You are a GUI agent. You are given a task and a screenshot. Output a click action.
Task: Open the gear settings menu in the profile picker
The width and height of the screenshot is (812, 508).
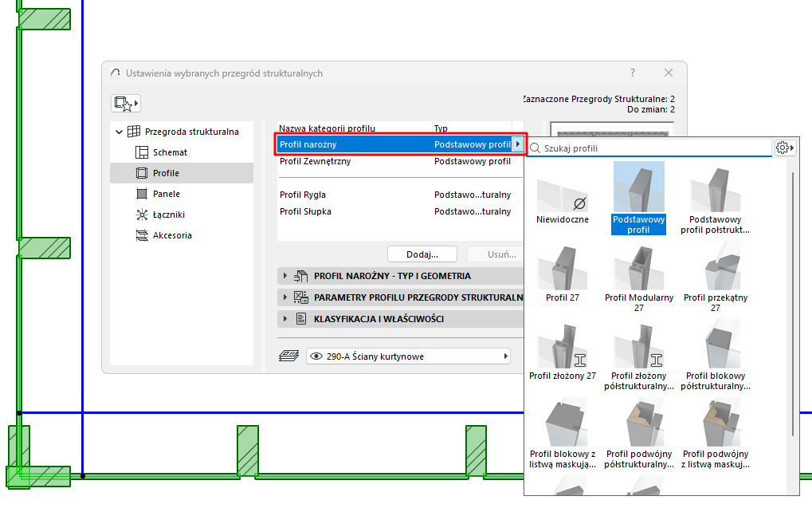[x=785, y=148]
